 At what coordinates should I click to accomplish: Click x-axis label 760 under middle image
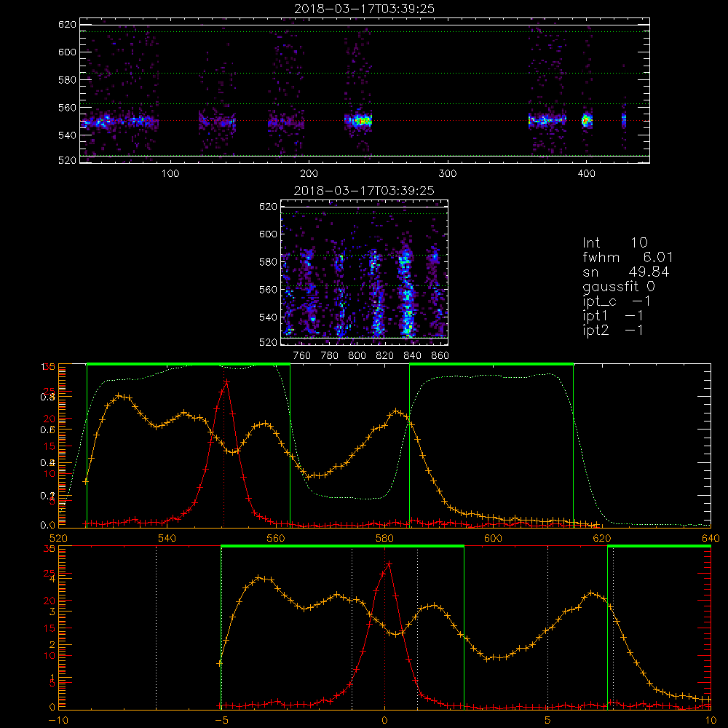click(x=302, y=356)
